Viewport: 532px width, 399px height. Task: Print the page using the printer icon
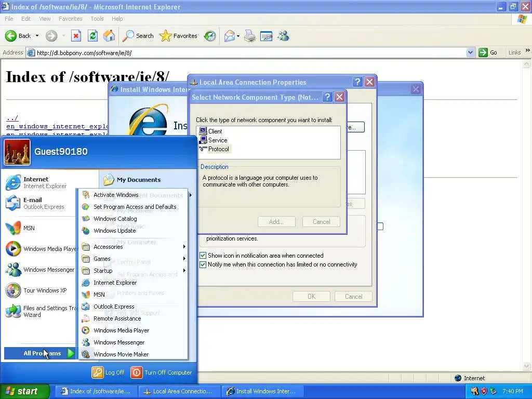click(250, 36)
